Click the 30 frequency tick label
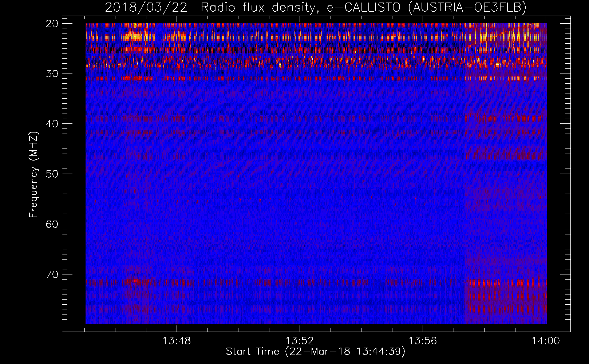 point(52,74)
